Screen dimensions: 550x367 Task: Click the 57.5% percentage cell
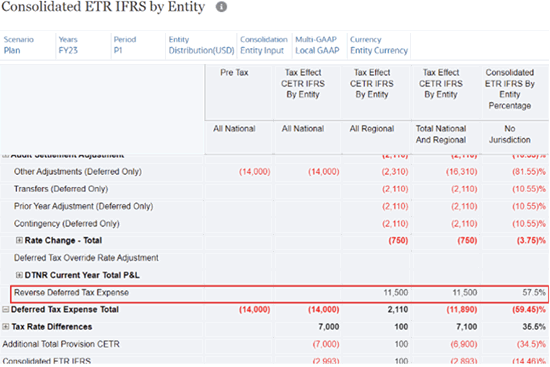(534, 293)
